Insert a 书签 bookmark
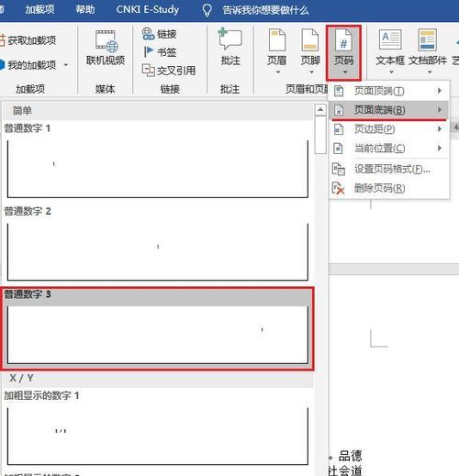This screenshot has width=459, height=476. tap(160, 52)
